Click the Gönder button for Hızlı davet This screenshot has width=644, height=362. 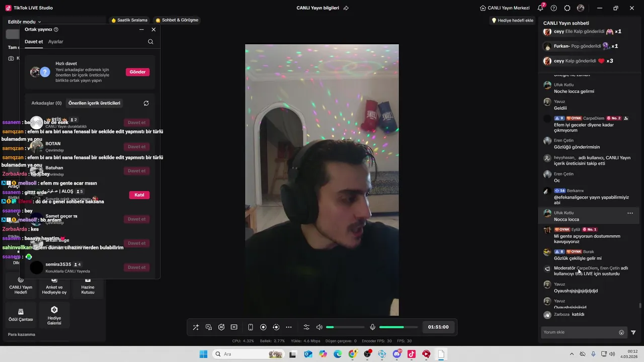click(x=137, y=72)
